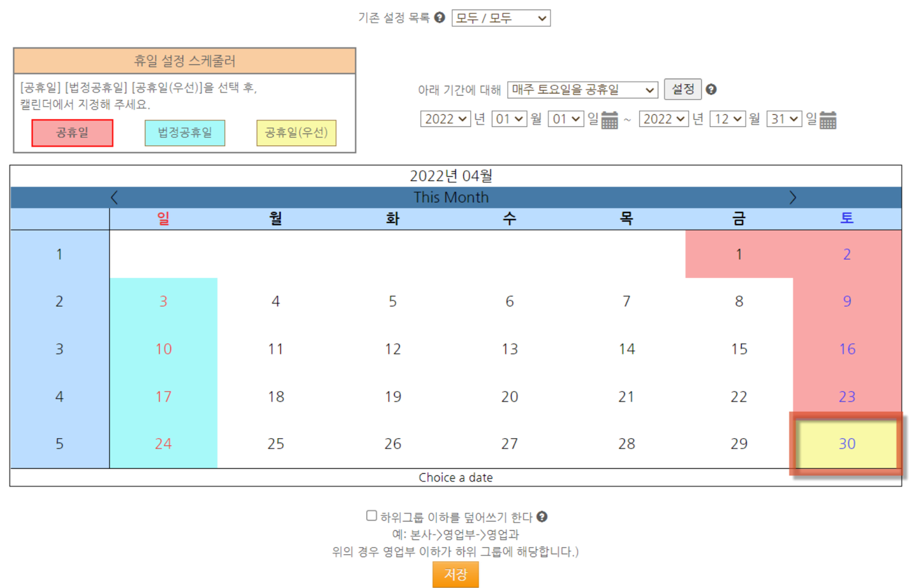Click 저장 save button

(455, 574)
